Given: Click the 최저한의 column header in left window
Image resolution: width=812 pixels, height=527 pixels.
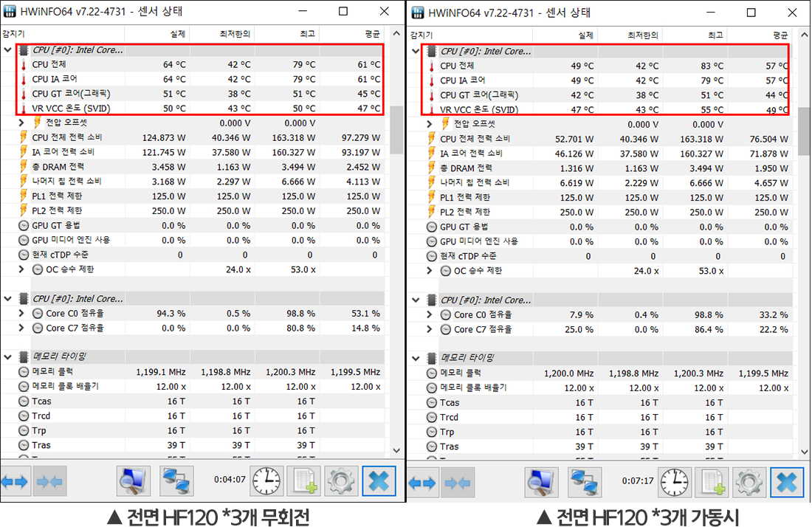Looking at the screenshot, I should click(x=222, y=34).
